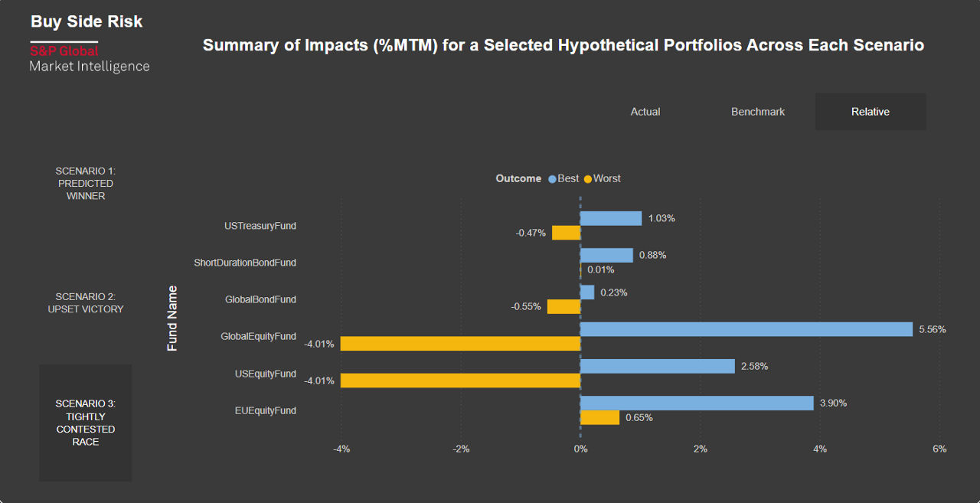Select Scenario 3: Tightly Contested Race
Image resolution: width=980 pixels, height=503 pixels.
pyautogui.click(x=86, y=423)
